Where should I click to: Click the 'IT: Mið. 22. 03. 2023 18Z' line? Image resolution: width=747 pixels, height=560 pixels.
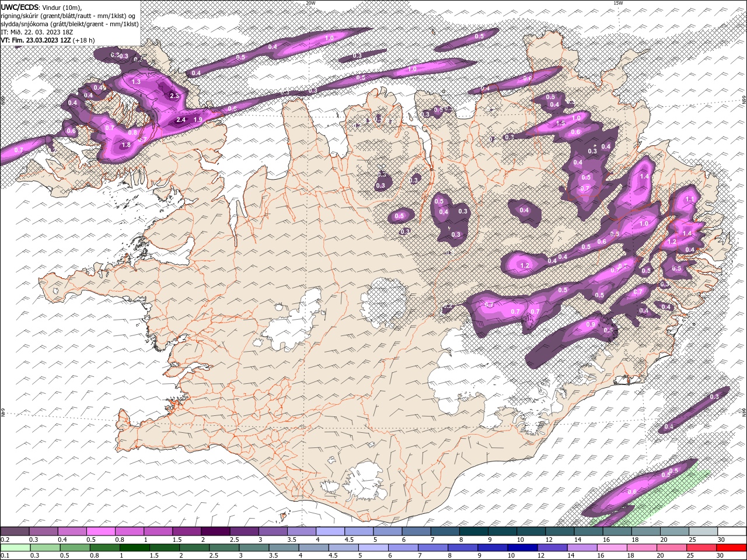point(37,32)
